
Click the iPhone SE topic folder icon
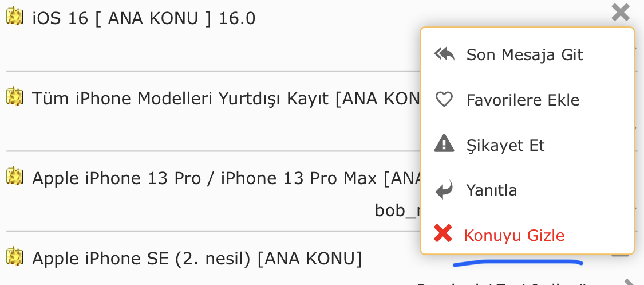(x=15, y=256)
